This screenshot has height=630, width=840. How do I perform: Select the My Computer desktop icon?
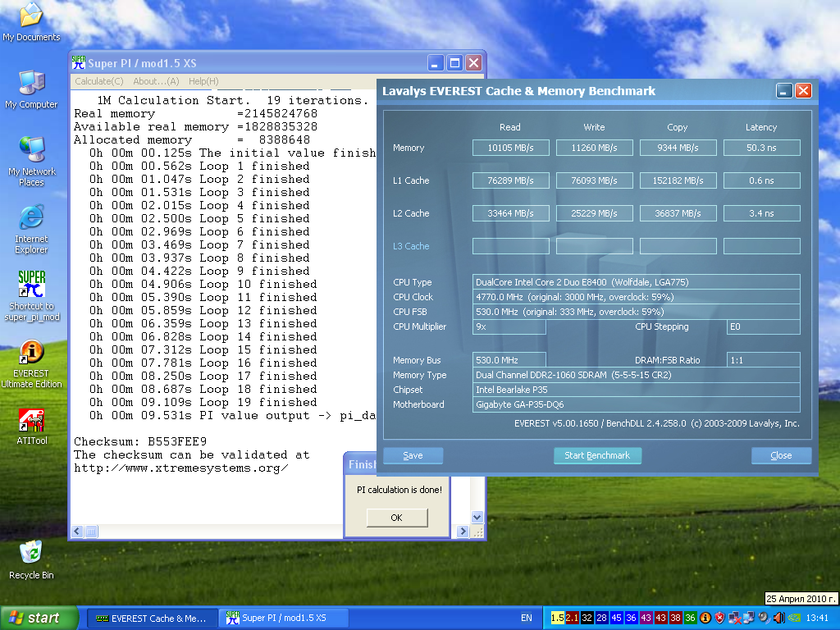(x=31, y=89)
